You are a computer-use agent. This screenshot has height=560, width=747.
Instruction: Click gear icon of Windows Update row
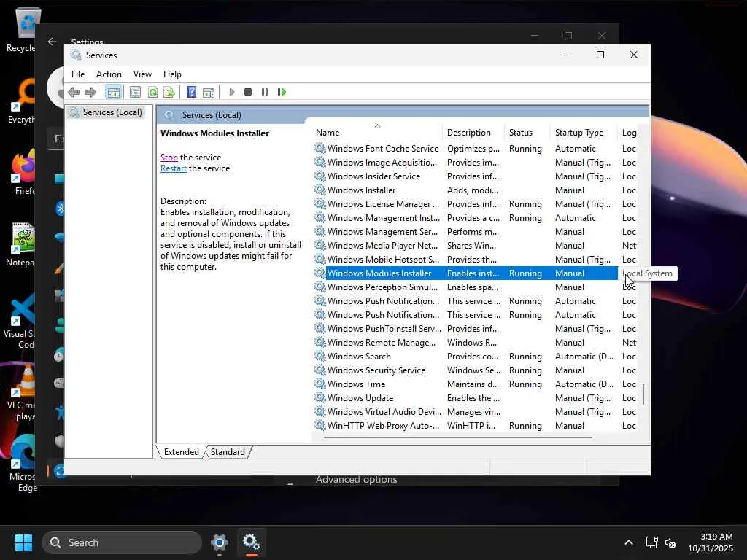(x=320, y=397)
